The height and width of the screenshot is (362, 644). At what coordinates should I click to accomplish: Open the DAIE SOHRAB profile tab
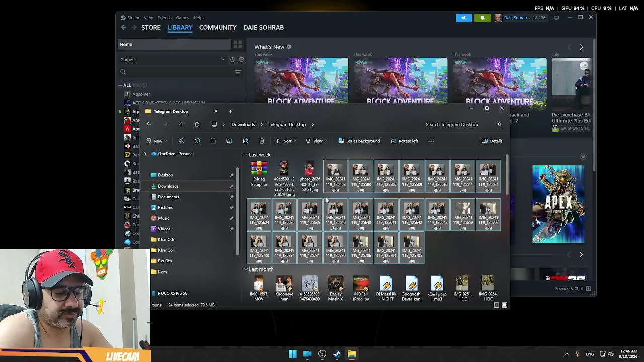tap(264, 28)
